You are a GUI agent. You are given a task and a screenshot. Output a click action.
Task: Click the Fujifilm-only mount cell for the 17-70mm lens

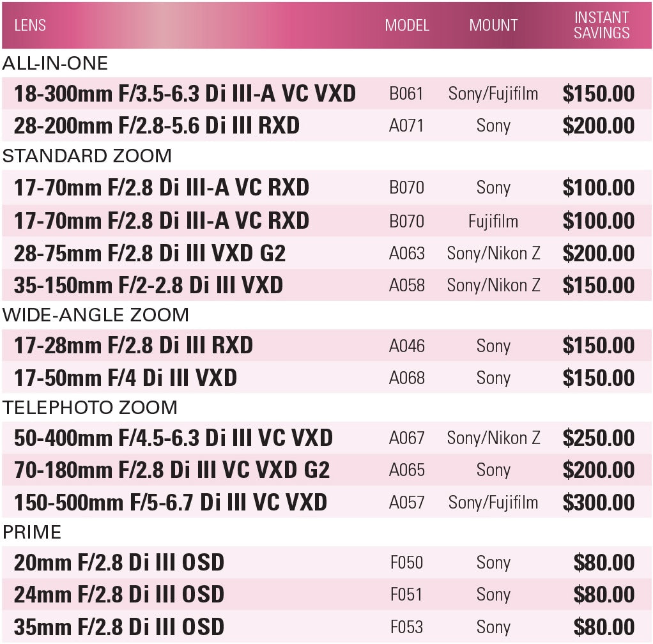coord(493,222)
